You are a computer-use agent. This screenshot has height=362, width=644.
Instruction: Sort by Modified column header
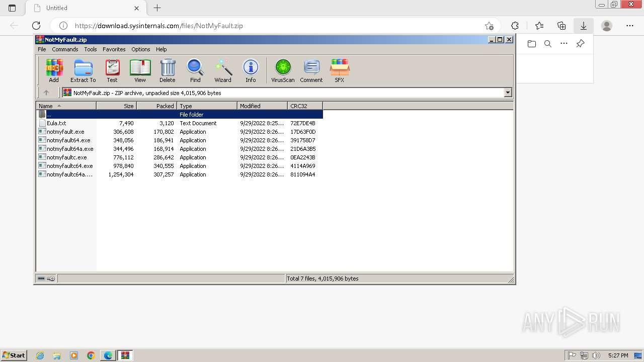[x=262, y=106]
